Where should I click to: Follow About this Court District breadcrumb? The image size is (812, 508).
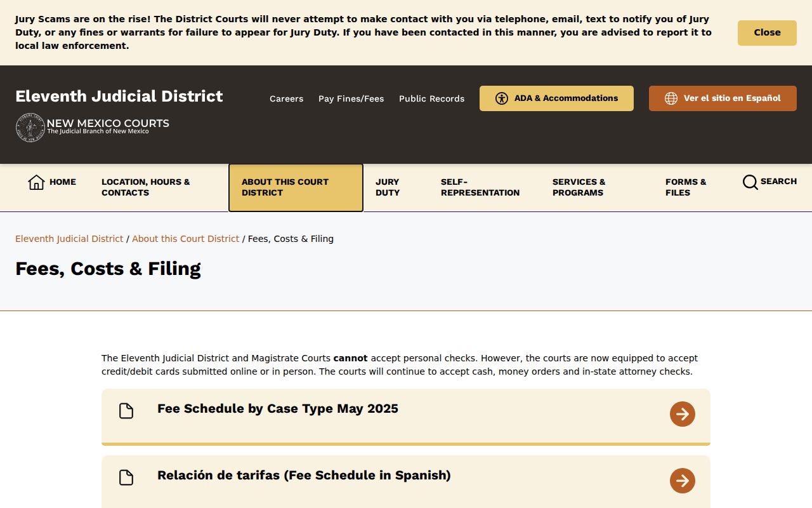[x=185, y=239]
